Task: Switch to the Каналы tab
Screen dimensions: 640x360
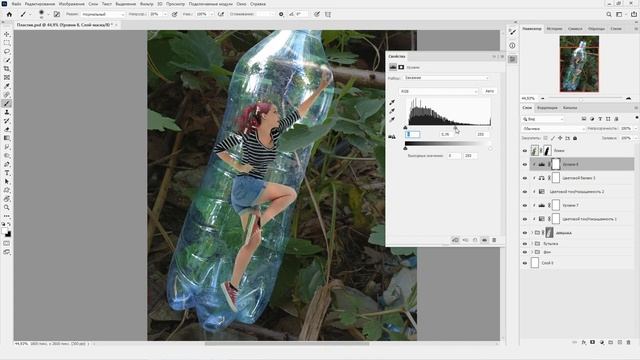Action: tap(570, 108)
